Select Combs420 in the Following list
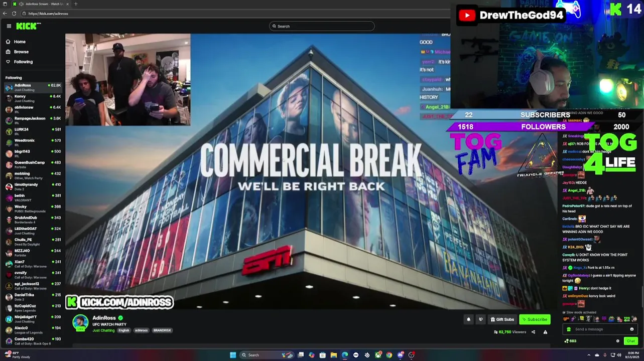This screenshot has height=361, width=644. pos(33,341)
